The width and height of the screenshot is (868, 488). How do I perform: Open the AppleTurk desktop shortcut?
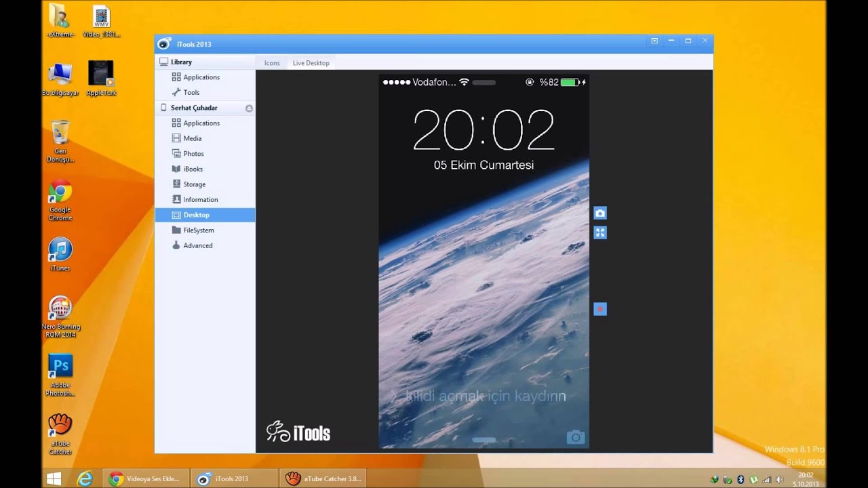tap(101, 79)
